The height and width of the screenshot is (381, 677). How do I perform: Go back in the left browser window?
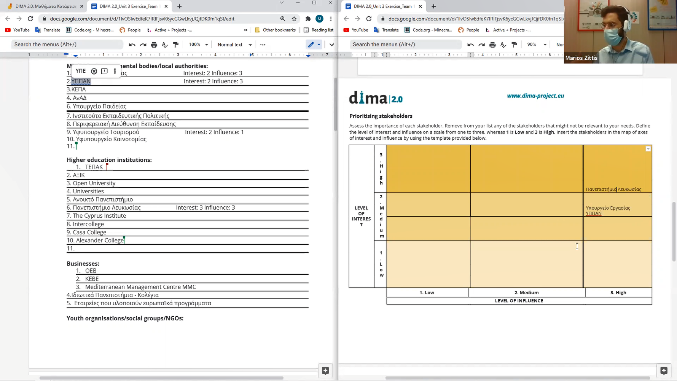(x=7, y=19)
